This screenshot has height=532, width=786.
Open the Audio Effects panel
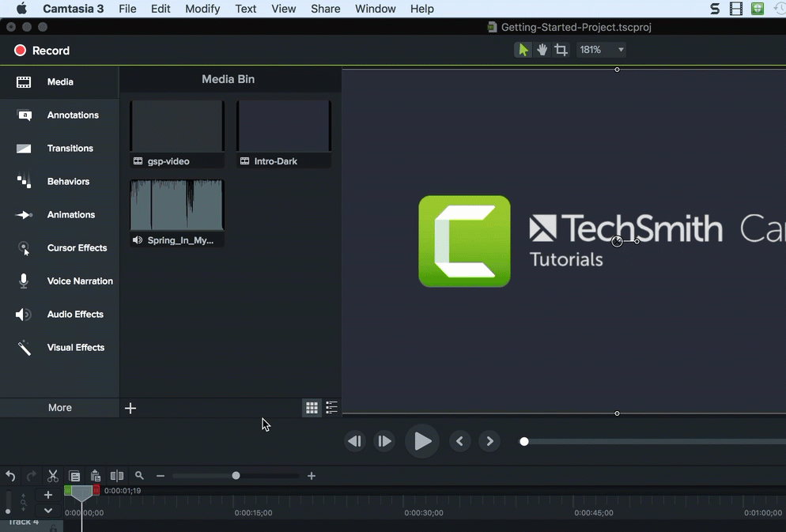tap(59, 314)
